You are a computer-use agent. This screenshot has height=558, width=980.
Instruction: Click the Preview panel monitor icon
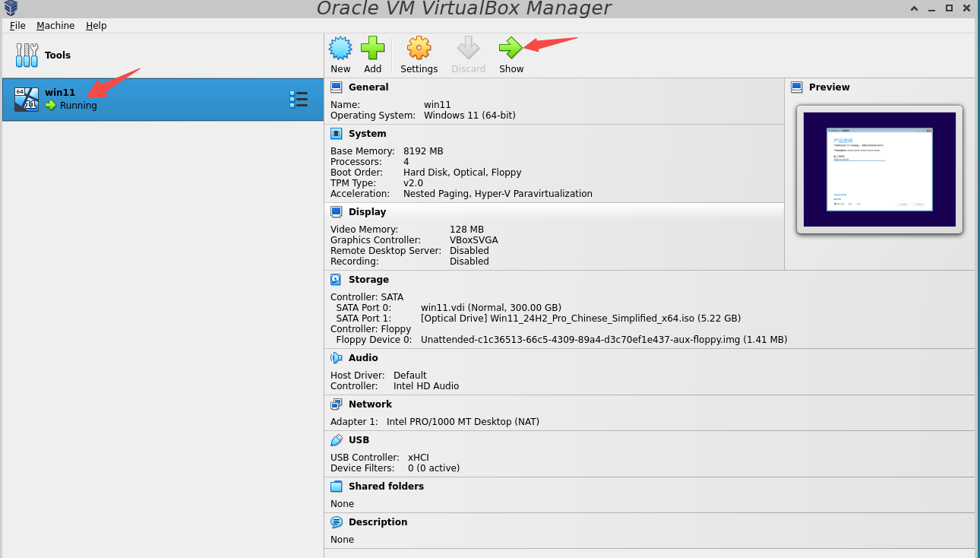797,87
